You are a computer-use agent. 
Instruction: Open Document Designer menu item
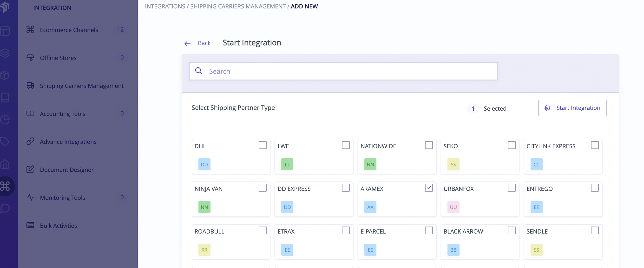pyautogui.click(x=78, y=170)
